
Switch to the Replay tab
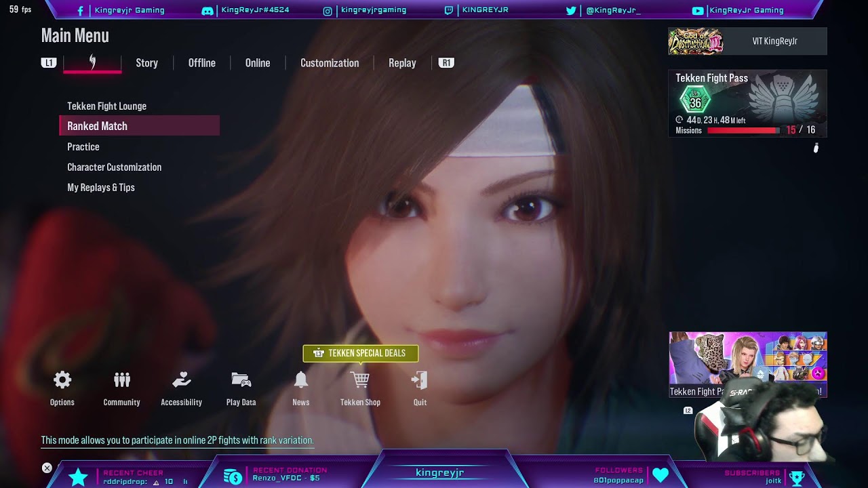pyautogui.click(x=402, y=63)
